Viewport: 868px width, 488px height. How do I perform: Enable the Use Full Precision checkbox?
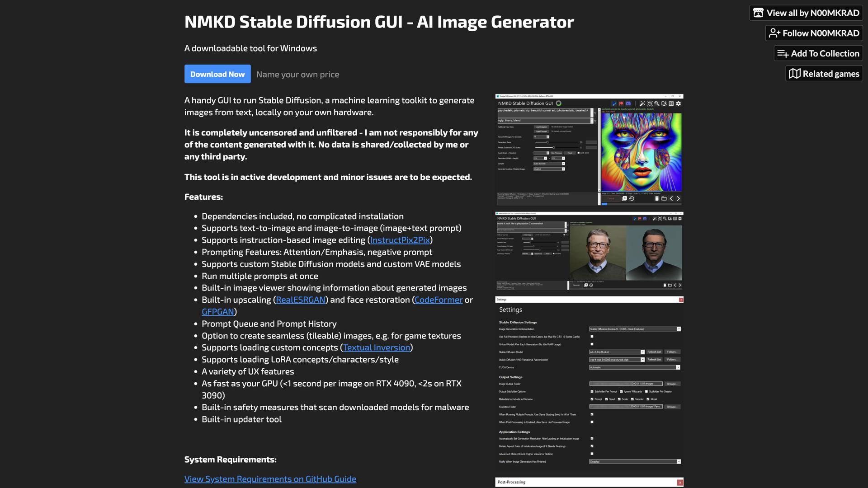pyautogui.click(x=592, y=337)
